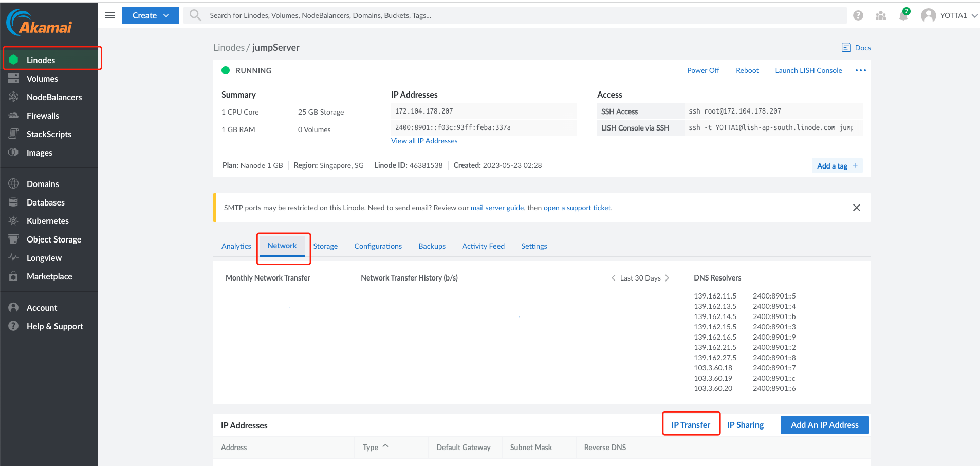Launch LISH Console
Image resolution: width=980 pixels, height=466 pixels.
click(x=808, y=70)
